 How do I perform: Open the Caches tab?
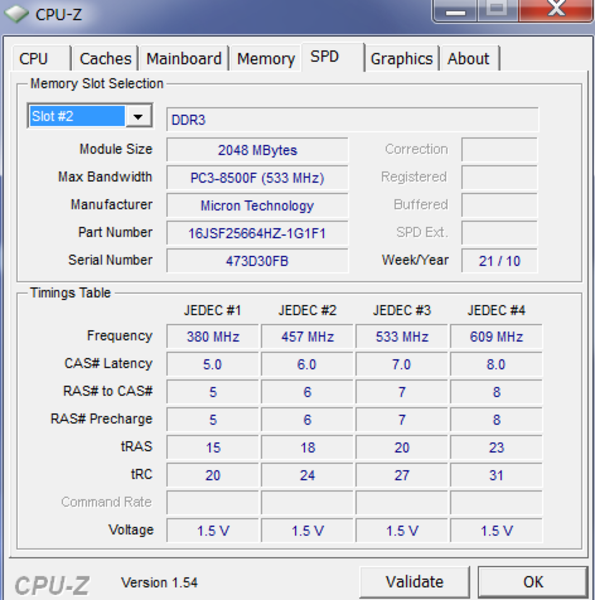(x=105, y=59)
